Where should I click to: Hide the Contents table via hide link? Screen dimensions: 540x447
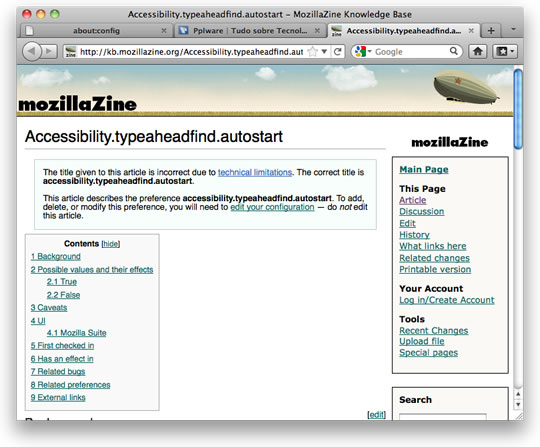pyautogui.click(x=111, y=244)
